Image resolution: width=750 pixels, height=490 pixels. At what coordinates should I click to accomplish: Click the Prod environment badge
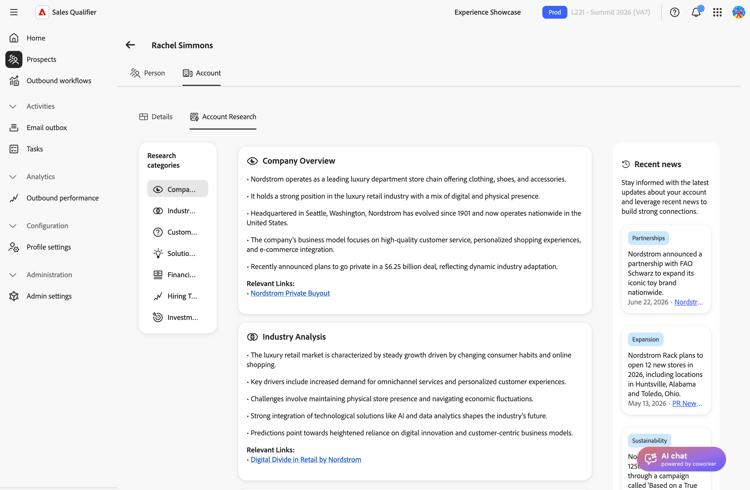coord(554,12)
